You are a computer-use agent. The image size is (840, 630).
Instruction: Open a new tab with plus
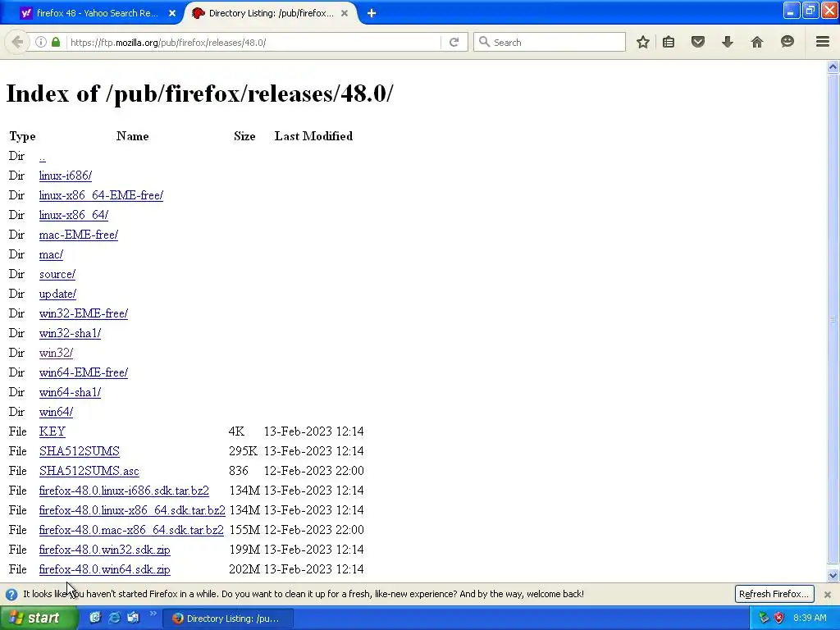point(372,13)
